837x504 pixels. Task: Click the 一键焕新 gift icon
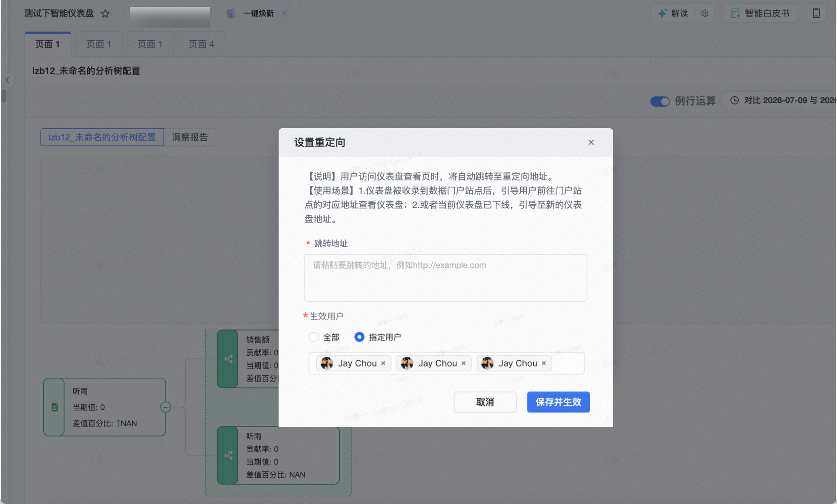pyautogui.click(x=231, y=13)
